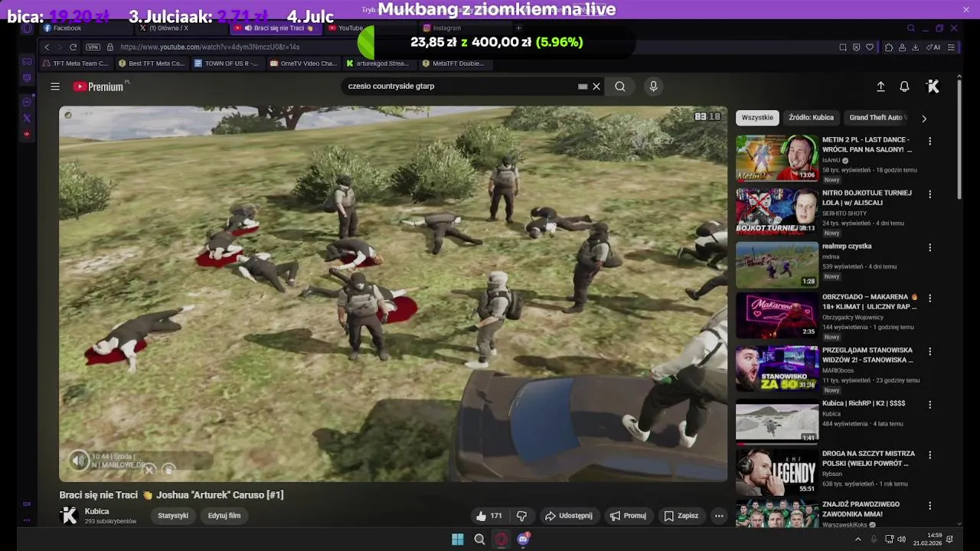The height and width of the screenshot is (551, 980).
Task: Toggle the browser VPN badge
Action: pyautogui.click(x=93, y=47)
